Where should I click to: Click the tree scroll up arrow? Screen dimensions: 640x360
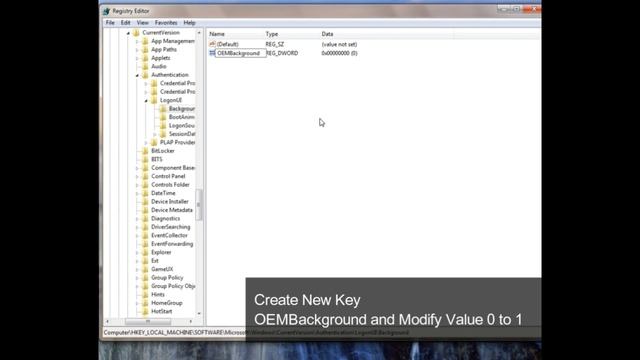click(199, 33)
